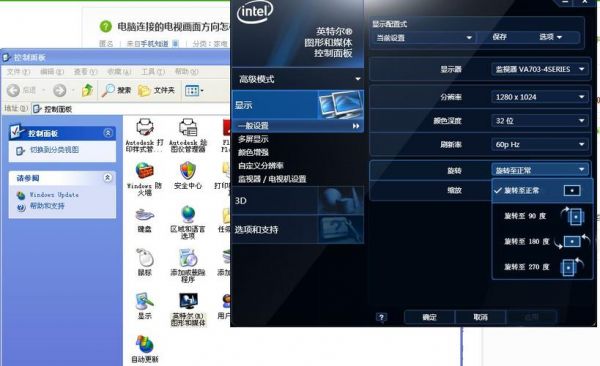This screenshot has height=366, width=600.
Task: Select Multiple Displays item
Action: [x=253, y=139]
